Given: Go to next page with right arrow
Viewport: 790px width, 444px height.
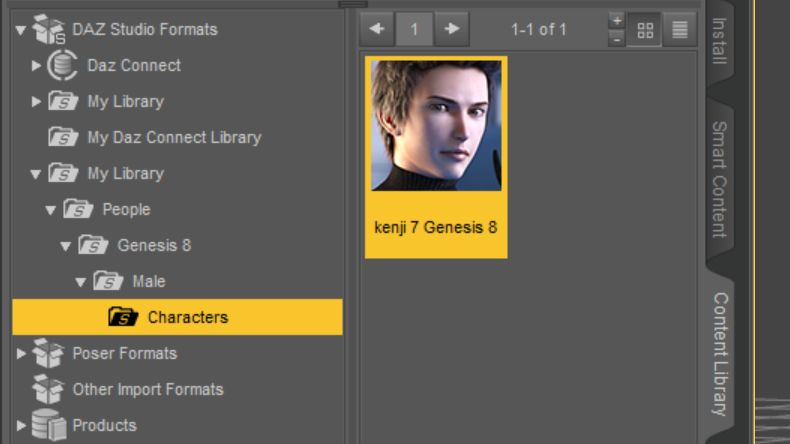Looking at the screenshot, I should [452, 29].
